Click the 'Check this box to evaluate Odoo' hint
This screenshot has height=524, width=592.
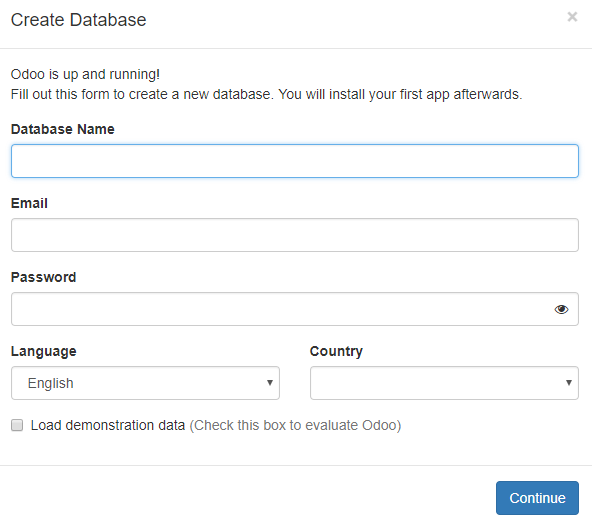tap(295, 425)
